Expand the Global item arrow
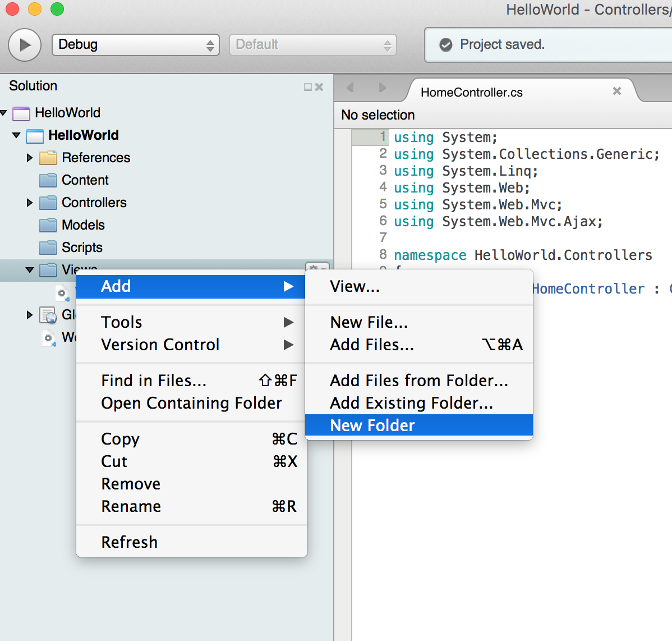This screenshot has height=641, width=672. coord(30,315)
